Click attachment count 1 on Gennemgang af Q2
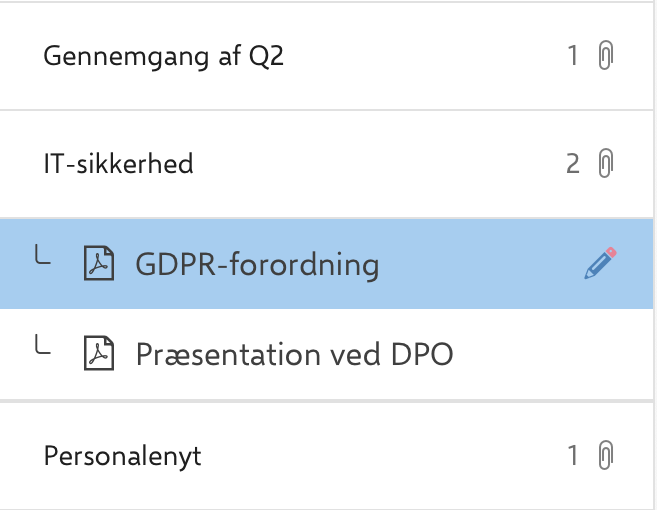The width and height of the screenshot is (657, 510). point(573,56)
